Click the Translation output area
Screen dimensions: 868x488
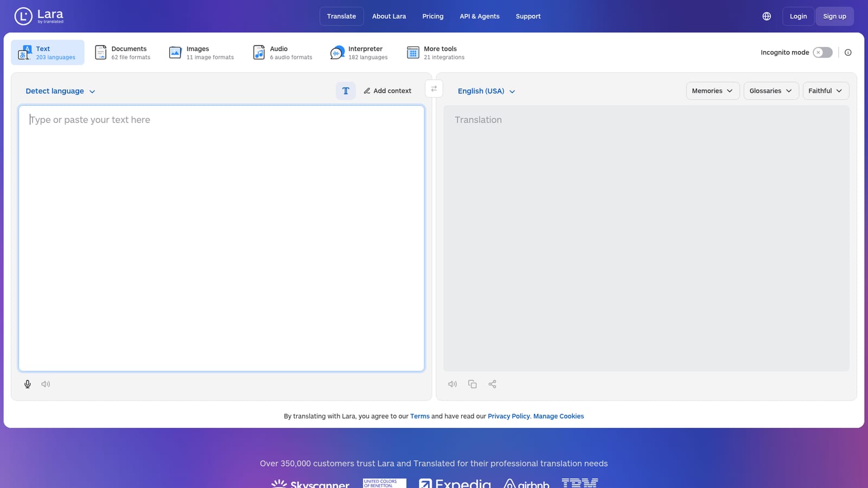647,239
